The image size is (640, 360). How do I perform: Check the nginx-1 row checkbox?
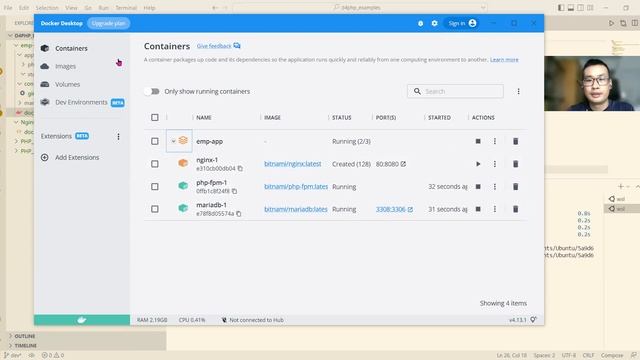(x=155, y=164)
